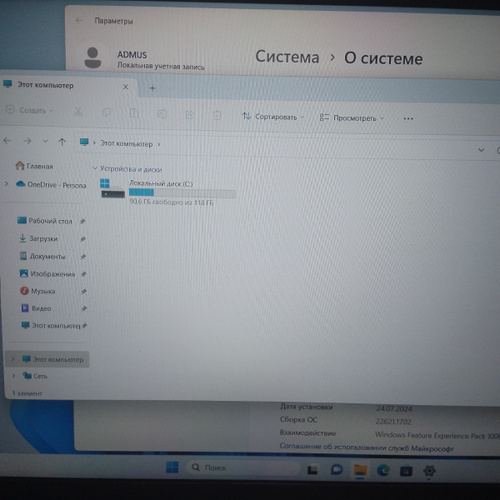This screenshot has height=500, width=500.
Task: Open the Просмотреть view dropdown
Action: coord(352,118)
